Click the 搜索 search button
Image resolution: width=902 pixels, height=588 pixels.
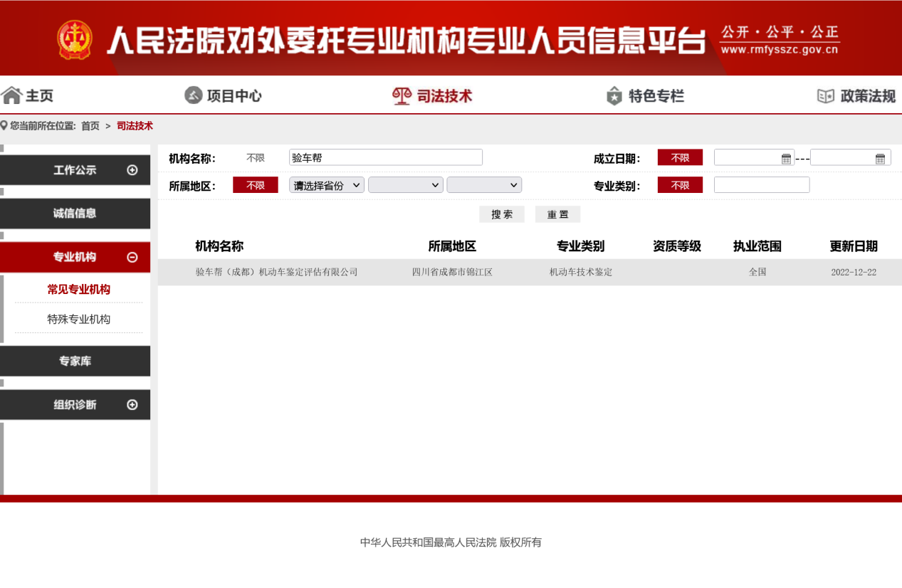coord(502,214)
